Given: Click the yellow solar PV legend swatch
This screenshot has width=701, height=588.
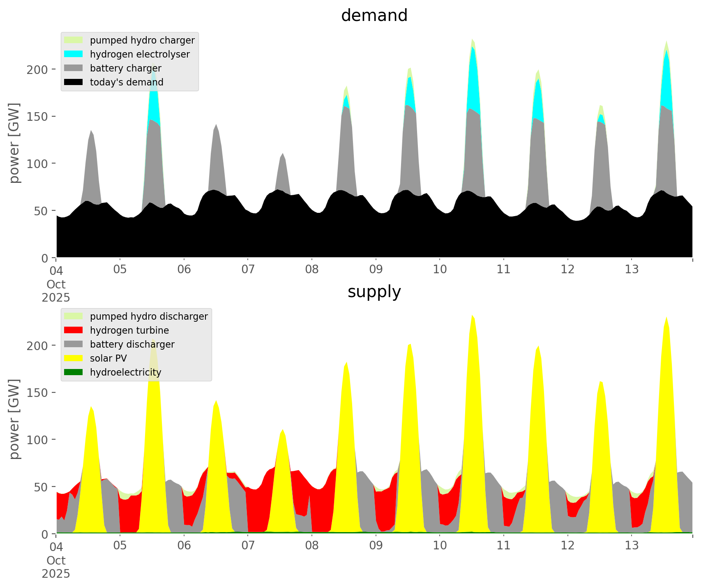Looking at the screenshot, I should (x=74, y=358).
